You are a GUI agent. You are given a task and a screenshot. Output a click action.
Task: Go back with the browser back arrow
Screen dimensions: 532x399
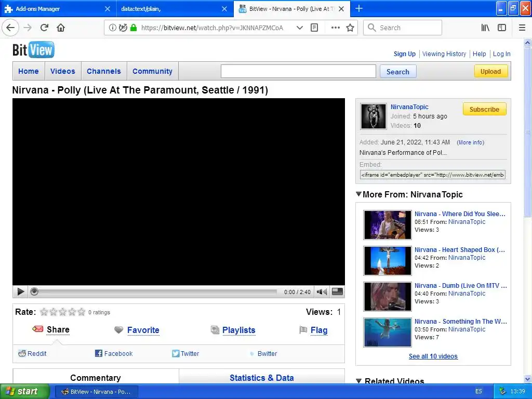click(10, 28)
